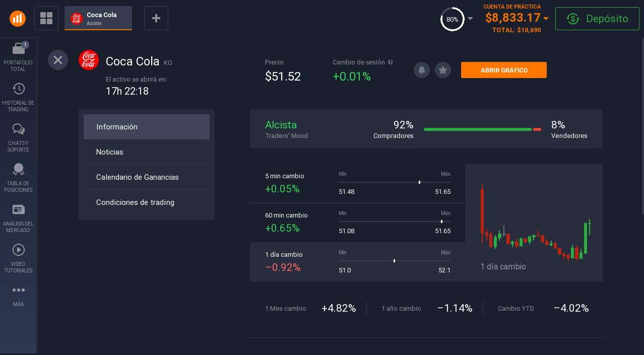Open Tabla de Posiciones sidebar item

coord(18,178)
